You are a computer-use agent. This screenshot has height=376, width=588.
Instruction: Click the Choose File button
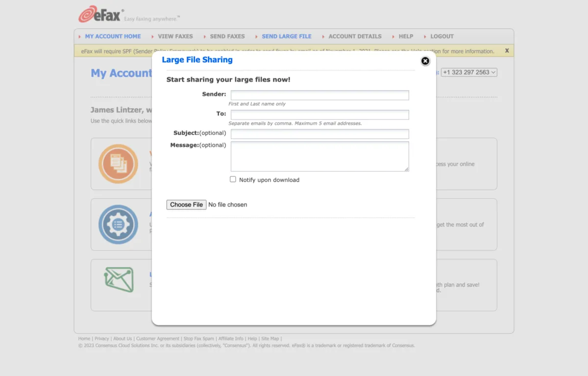tap(186, 205)
